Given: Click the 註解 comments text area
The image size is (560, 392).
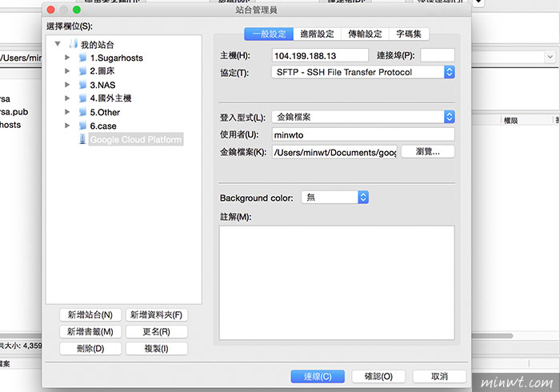Looking at the screenshot, I should (337, 282).
